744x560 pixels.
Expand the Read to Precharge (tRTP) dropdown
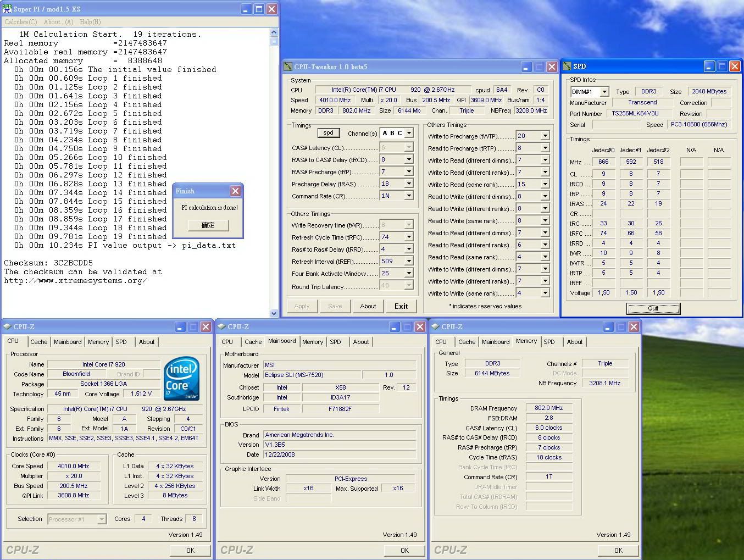pyautogui.click(x=545, y=148)
